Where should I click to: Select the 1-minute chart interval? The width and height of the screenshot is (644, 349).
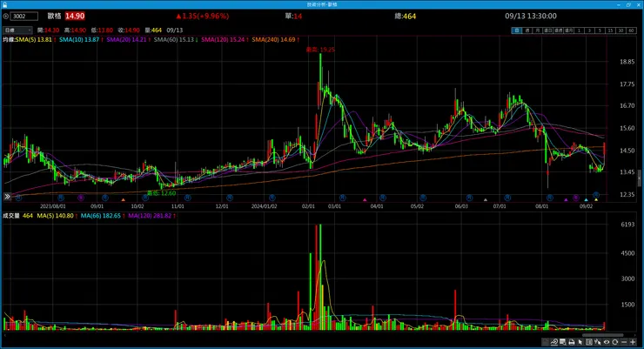[x=579, y=30]
